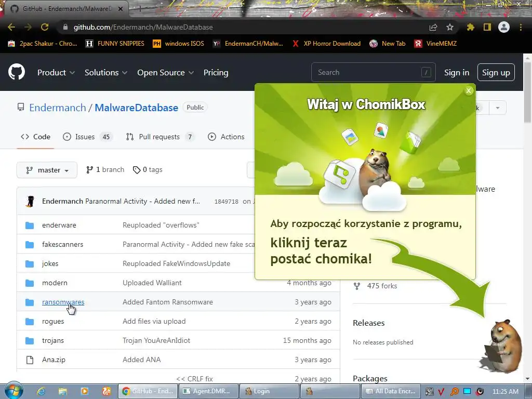Image resolution: width=532 pixels, height=399 pixels.
Task: Click the GitHub Octocat logo
Action: (x=17, y=72)
